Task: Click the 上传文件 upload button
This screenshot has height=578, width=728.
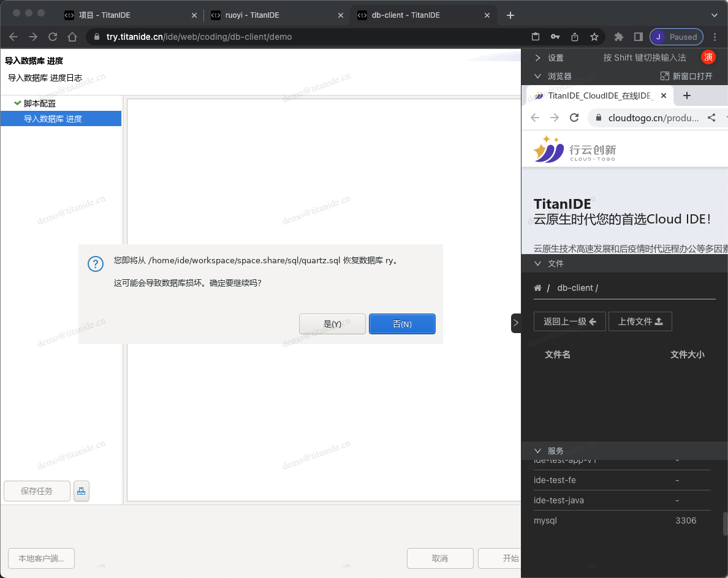Action: (x=640, y=321)
